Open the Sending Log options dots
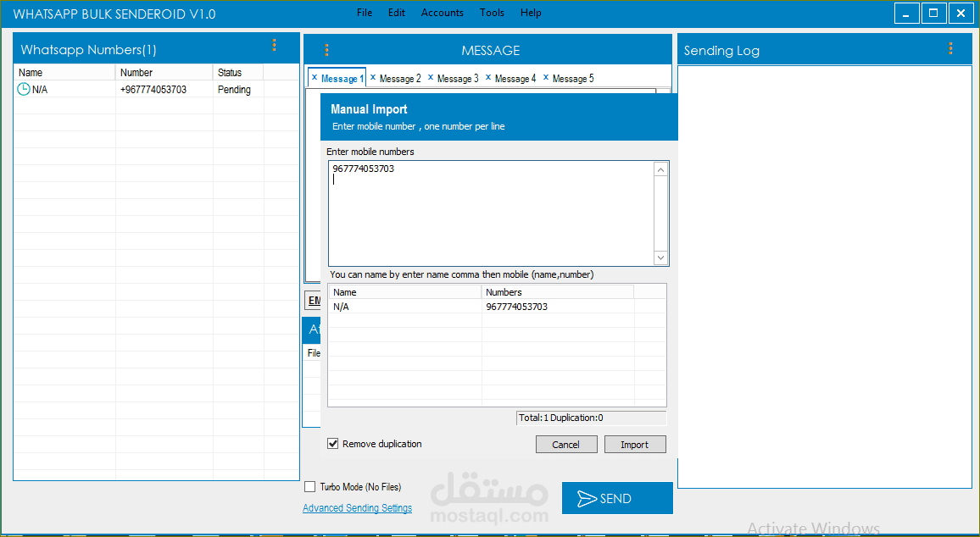The width and height of the screenshot is (980, 537). (950, 48)
